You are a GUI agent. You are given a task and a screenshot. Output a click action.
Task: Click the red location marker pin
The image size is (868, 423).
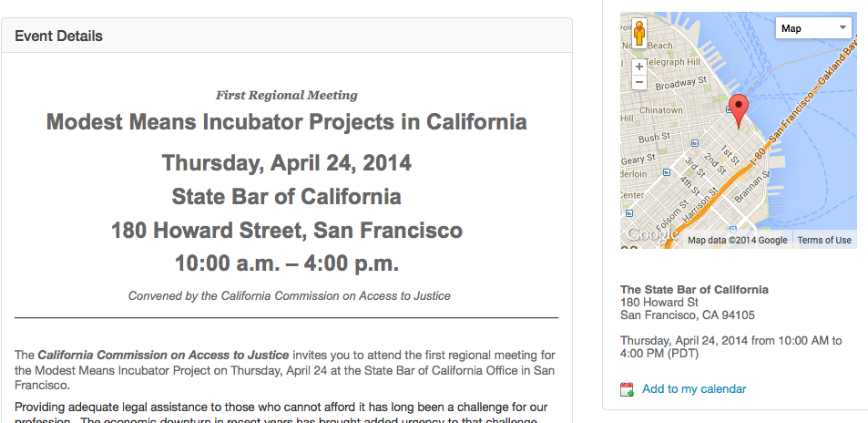click(x=738, y=111)
